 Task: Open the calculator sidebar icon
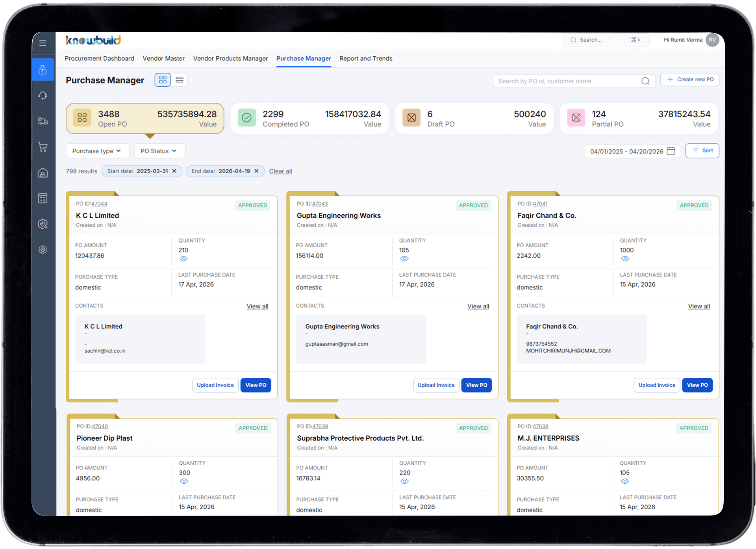point(43,198)
